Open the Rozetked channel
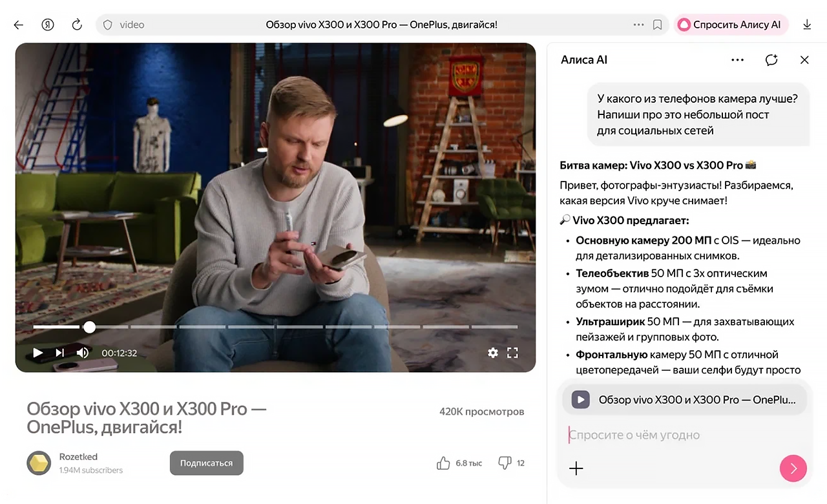The image size is (827, 504). [x=78, y=456]
